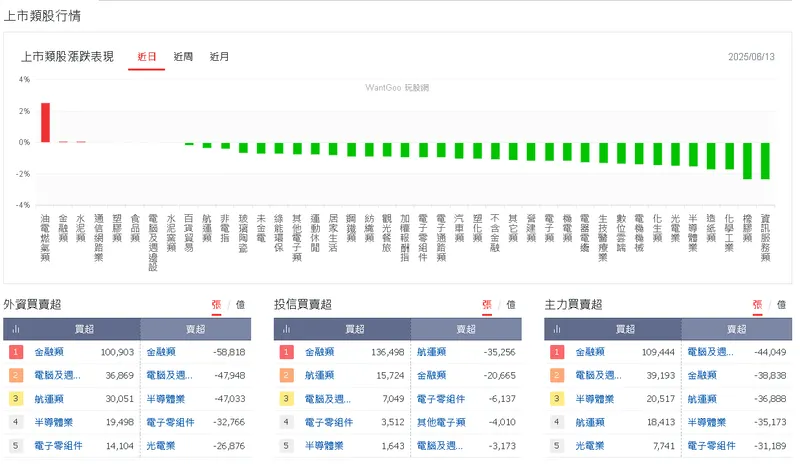Viewport: 800px width, 464px height.
Task: Open 半導體業 link with 20,517 in 主力 買超
Action: 594,399
